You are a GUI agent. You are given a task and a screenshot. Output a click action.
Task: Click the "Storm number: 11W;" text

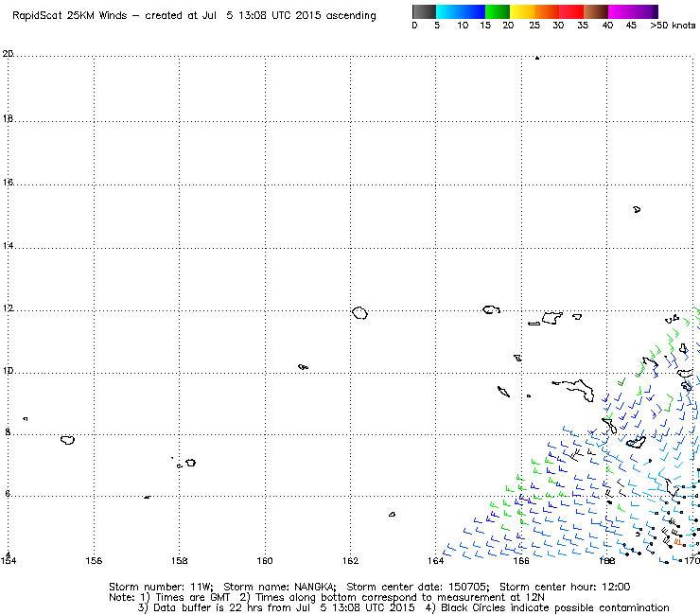tap(161, 587)
